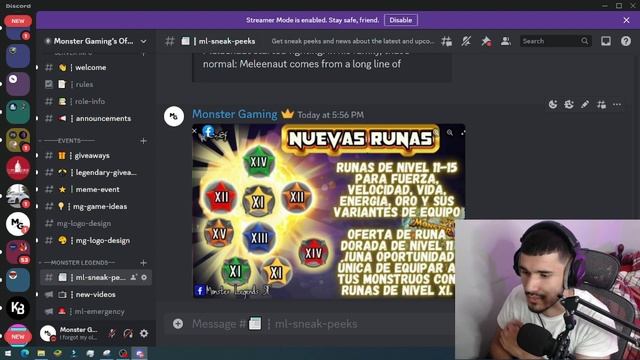Open mg-logo-design channel with palette emoji
The width and height of the screenshot is (640, 360).
tap(96, 240)
